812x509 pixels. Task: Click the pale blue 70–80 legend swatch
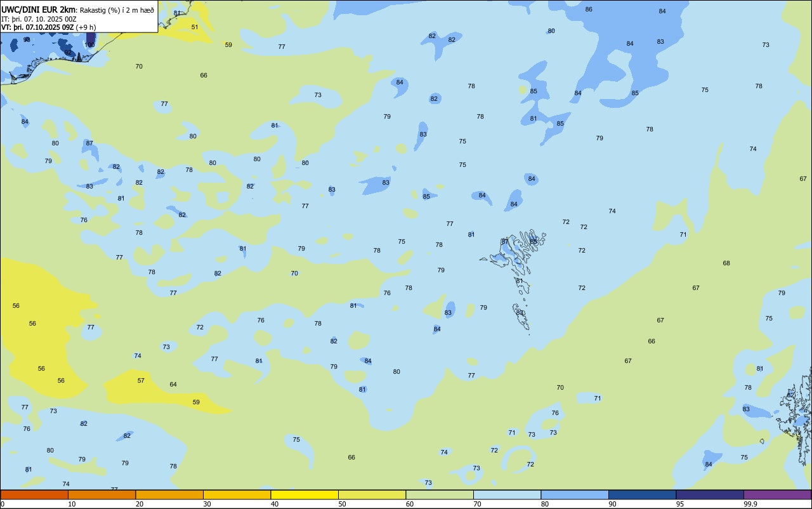[507, 494]
